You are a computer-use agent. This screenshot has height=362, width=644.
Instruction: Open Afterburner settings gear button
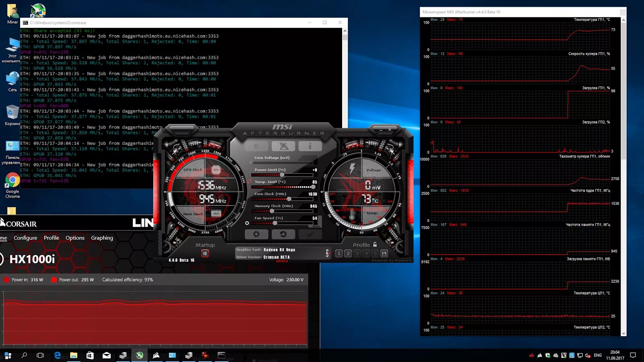click(x=256, y=234)
